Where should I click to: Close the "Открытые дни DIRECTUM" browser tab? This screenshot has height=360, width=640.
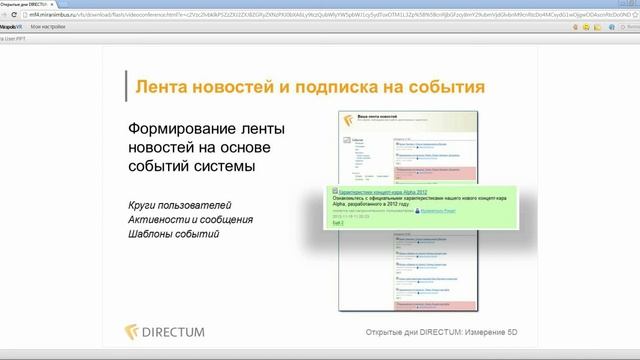pyautogui.click(x=52, y=4)
